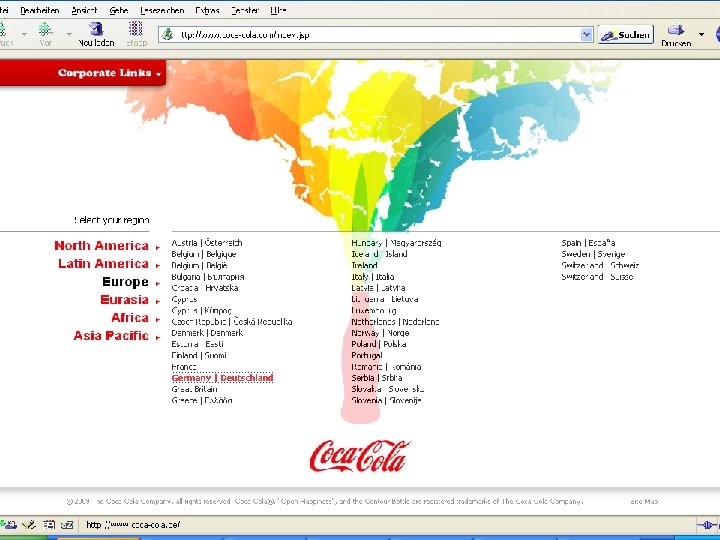
Task: Open the Switzerland | Suisse link
Action: (x=597, y=276)
